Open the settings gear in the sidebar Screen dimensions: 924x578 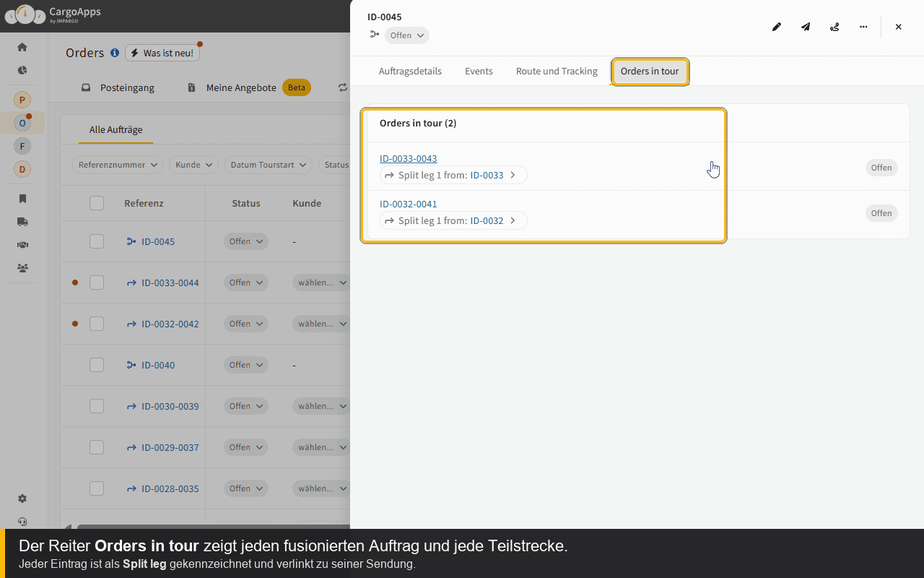pos(22,499)
